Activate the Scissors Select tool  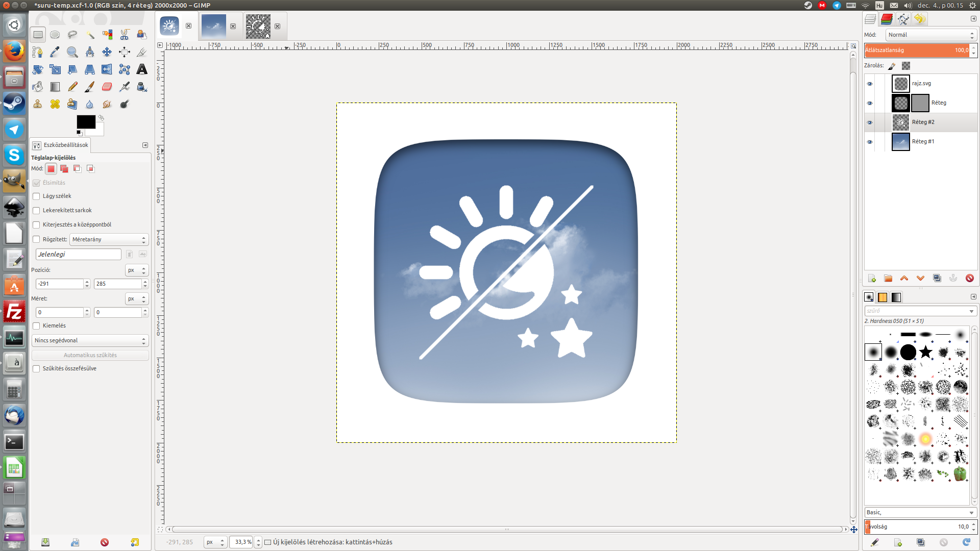pos(125,35)
